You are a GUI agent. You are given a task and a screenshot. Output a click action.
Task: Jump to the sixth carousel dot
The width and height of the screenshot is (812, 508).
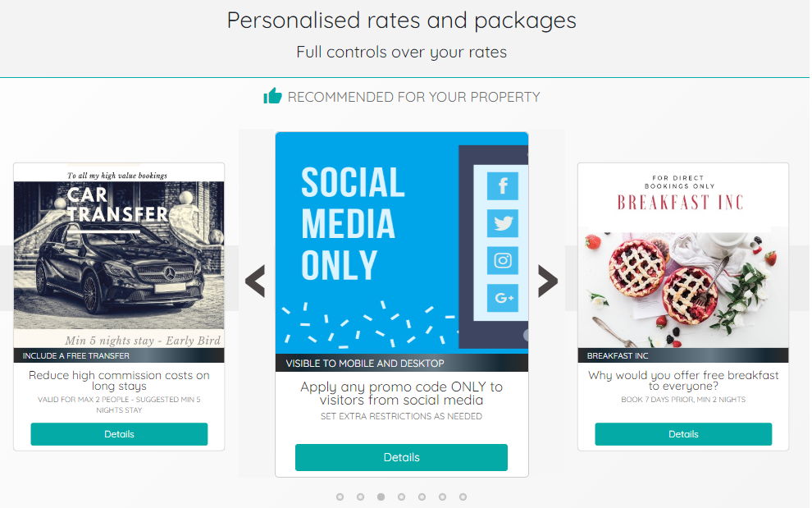coord(442,497)
